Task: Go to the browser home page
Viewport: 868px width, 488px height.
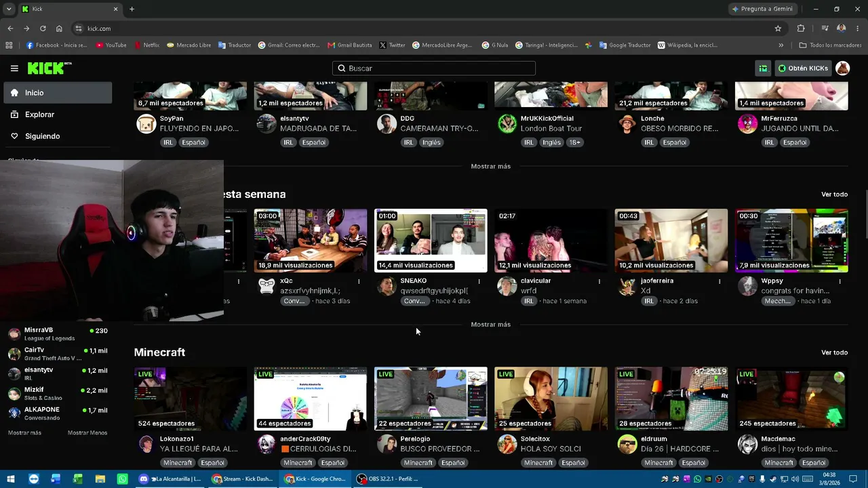Action: point(59,28)
